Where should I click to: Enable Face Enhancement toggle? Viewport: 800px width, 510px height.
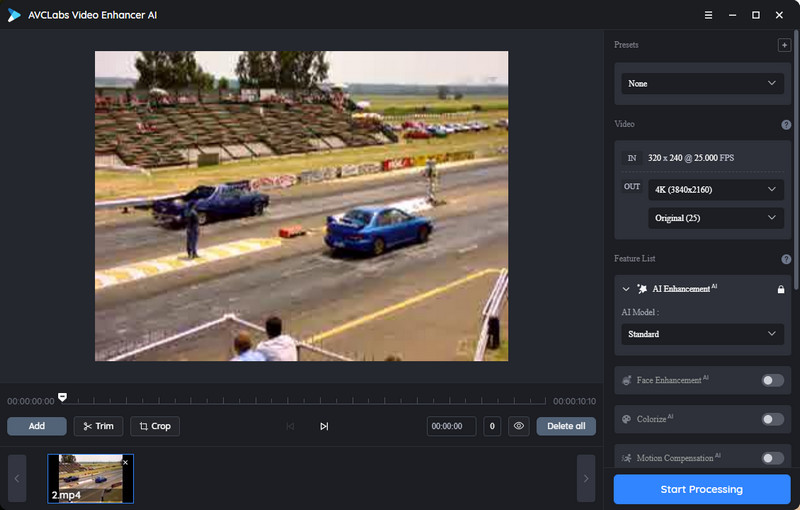(772, 380)
